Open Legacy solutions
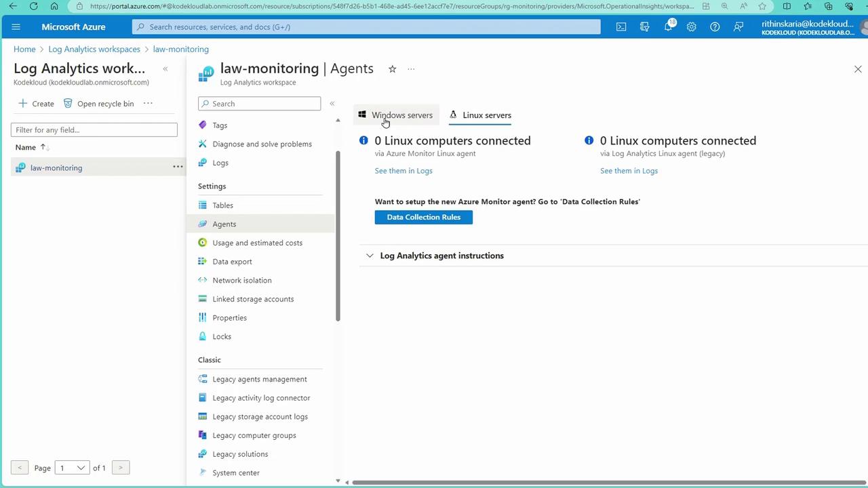 tap(240, 454)
